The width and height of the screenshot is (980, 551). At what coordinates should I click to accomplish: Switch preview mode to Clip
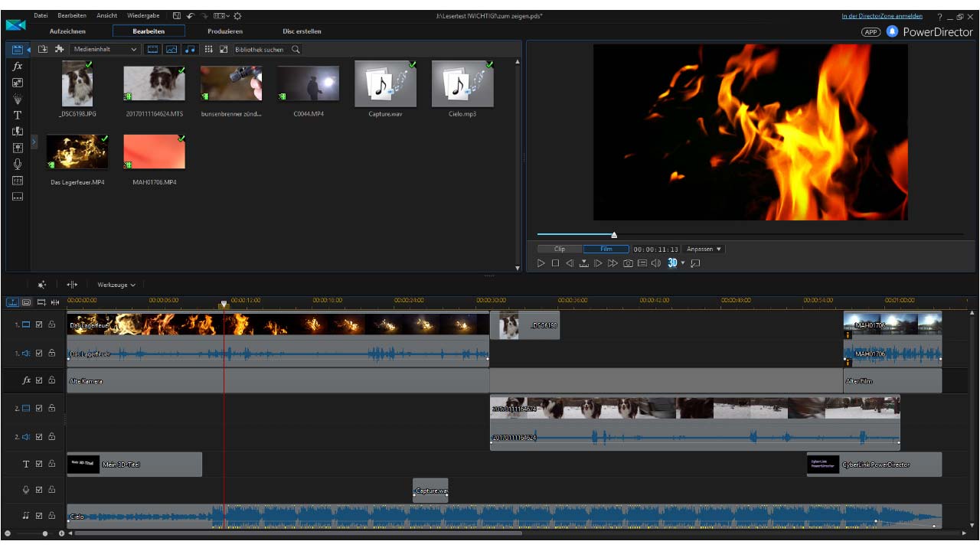(560, 249)
